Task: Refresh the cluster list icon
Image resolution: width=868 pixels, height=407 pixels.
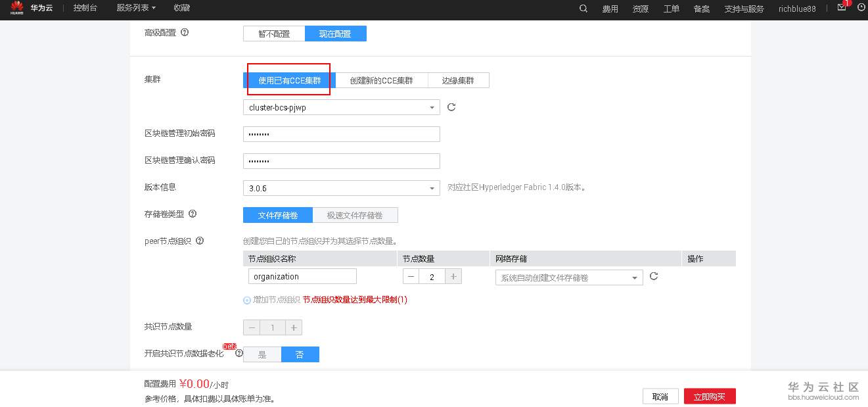Action: 451,107
